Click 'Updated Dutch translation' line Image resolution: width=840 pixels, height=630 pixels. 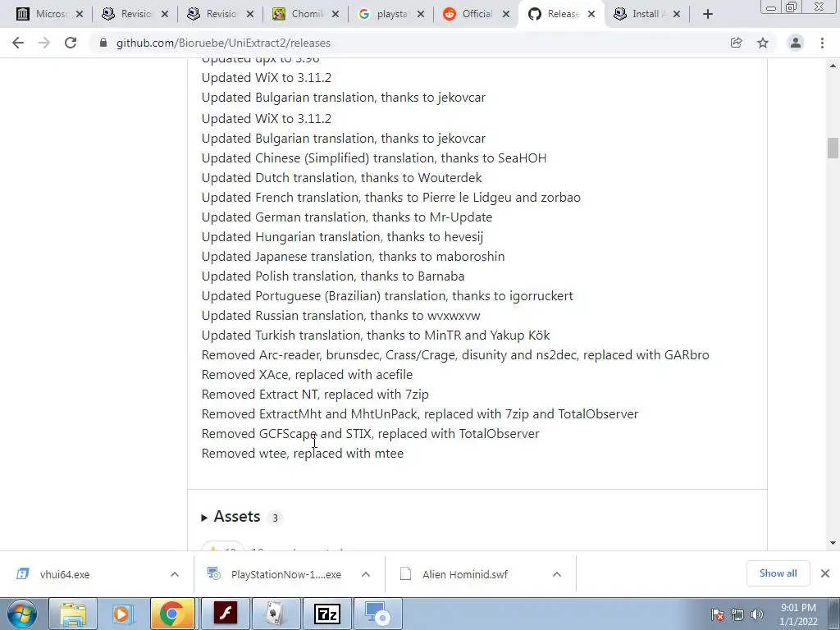(x=342, y=178)
